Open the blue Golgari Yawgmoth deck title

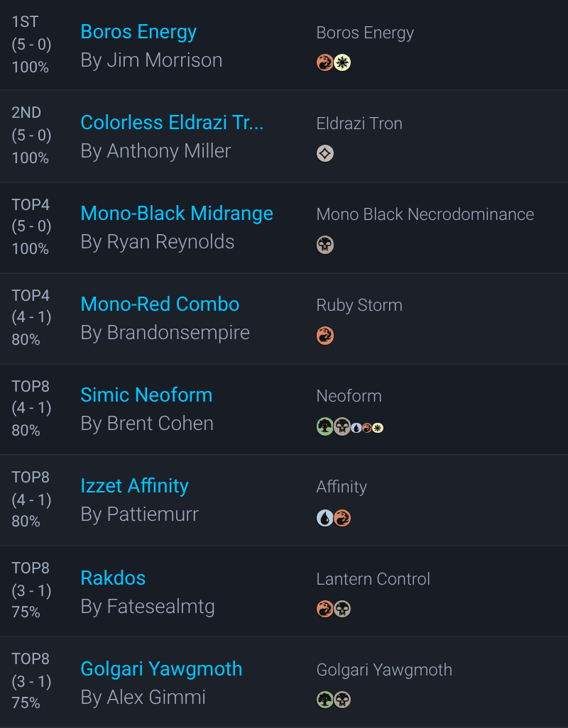point(161,668)
